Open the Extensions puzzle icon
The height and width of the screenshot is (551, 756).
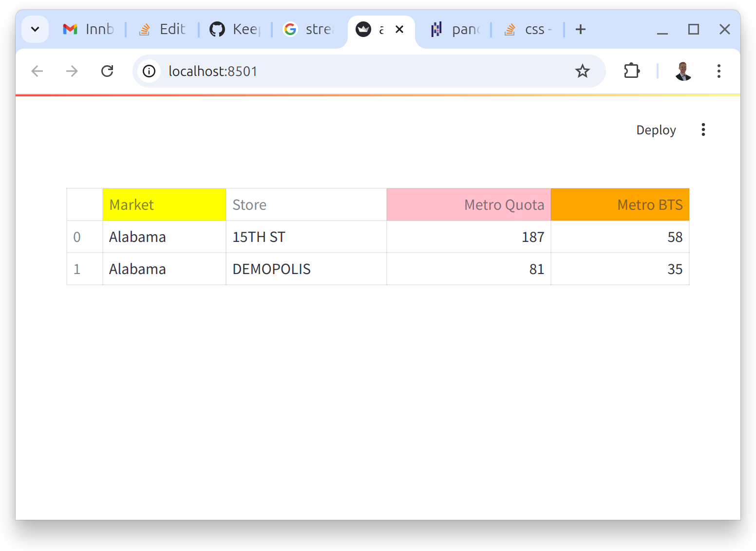pos(632,71)
